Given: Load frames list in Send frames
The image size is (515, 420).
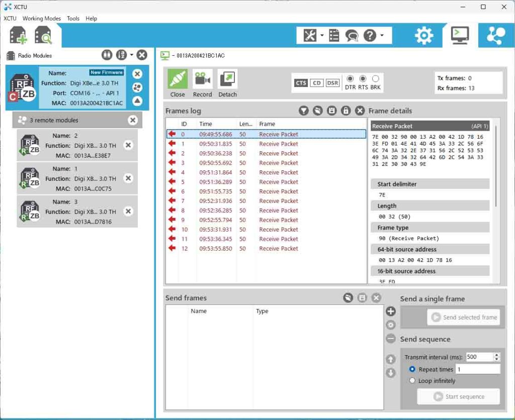Looking at the screenshot, I should [x=348, y=297].
